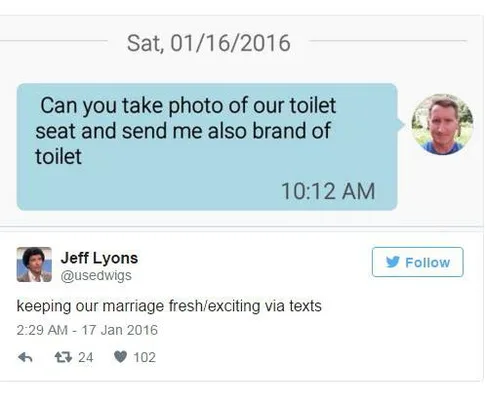Click the lone word "toilet" on last bubble line

point(58,156)
